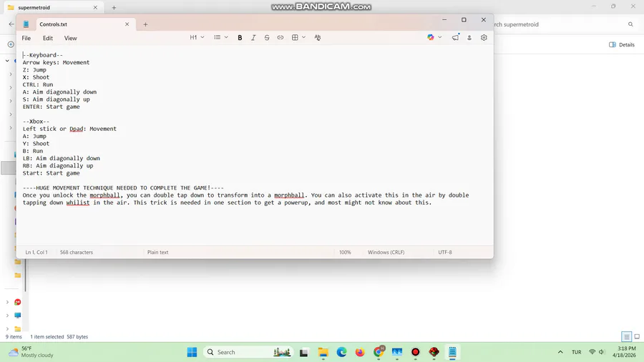This screenshot has height=362, width=644.
Task: Toggle bold formatting
Action: (x=240, y=38)
